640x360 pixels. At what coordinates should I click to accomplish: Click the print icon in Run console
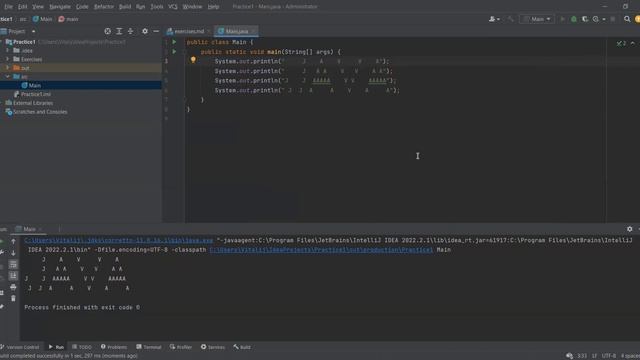(13, 287)
